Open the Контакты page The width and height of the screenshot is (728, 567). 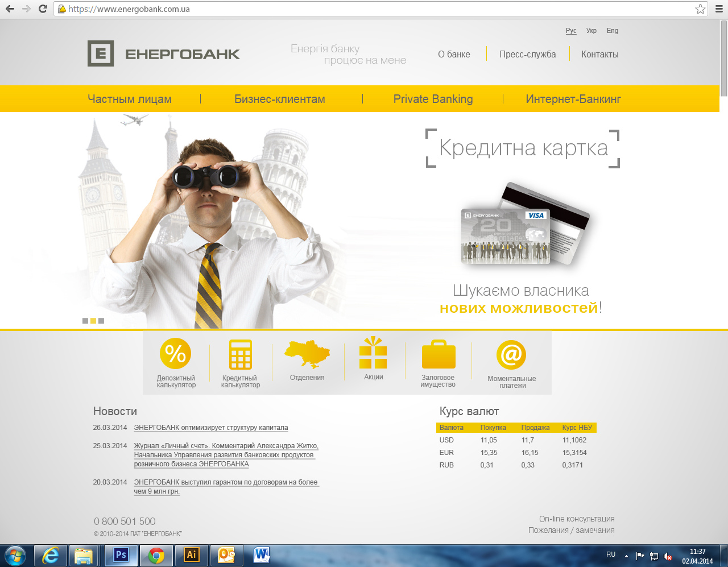pos(600,55)
